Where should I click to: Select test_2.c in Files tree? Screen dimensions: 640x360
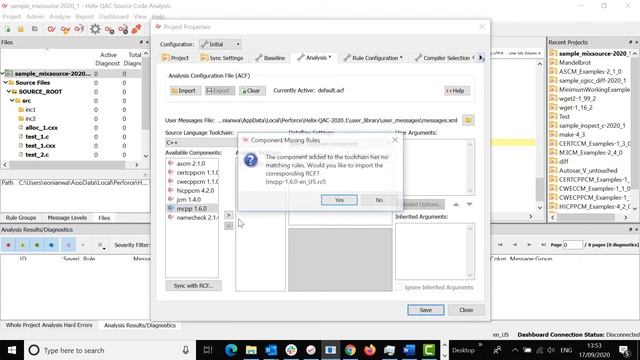37,154
